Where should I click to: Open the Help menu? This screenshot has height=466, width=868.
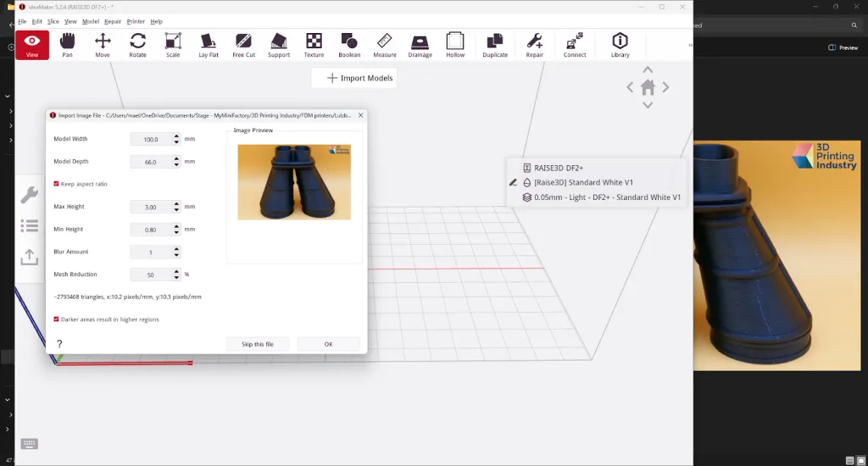pos(157,21)
